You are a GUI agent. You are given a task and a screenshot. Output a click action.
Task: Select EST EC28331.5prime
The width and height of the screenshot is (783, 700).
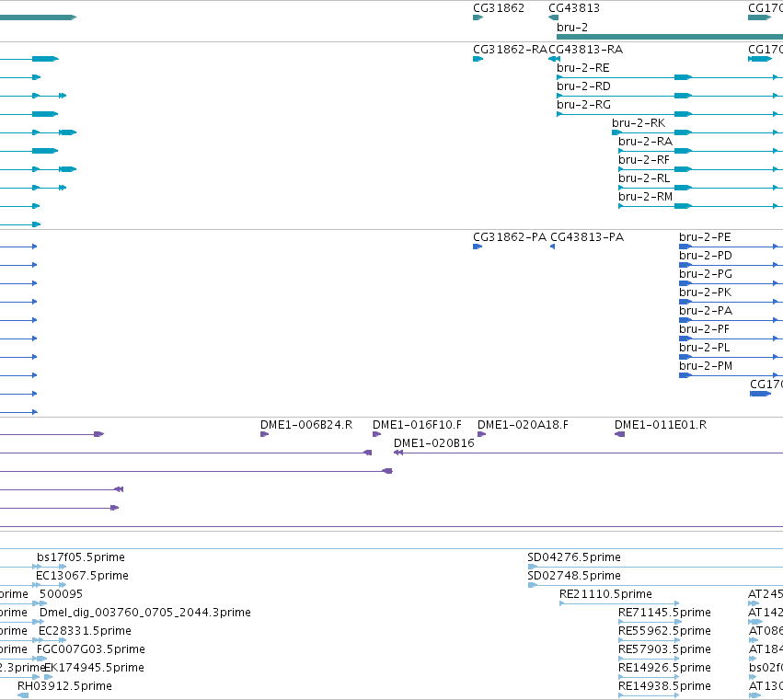click(x=85, y=631)
